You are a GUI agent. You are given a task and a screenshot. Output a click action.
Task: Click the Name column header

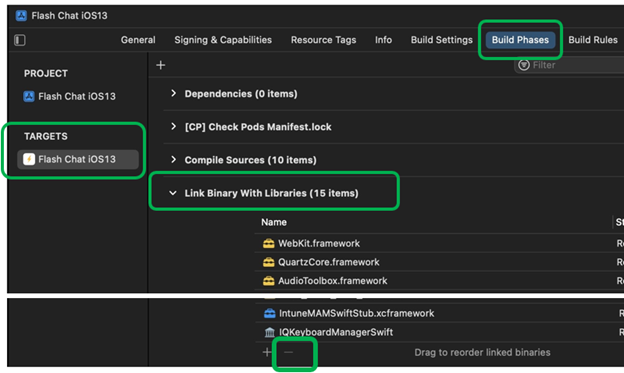click(x=274, y=222)
